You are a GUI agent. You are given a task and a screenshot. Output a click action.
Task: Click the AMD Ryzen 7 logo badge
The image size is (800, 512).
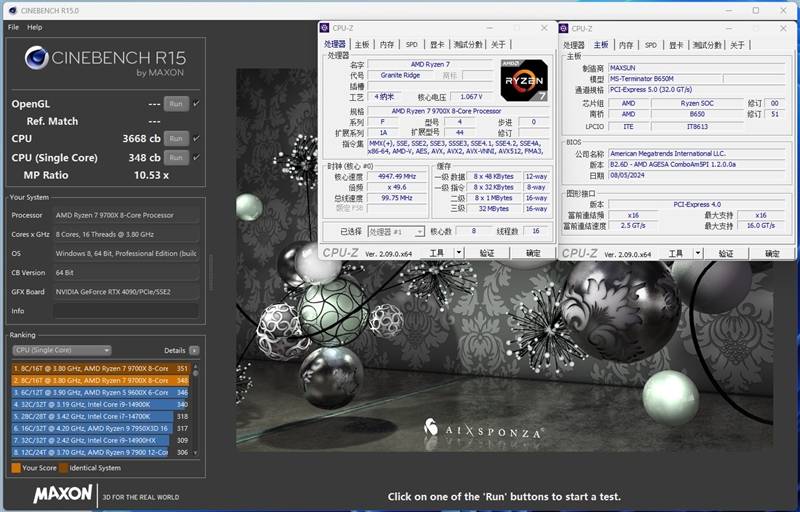pyautogui.click(x=523, y=81)
